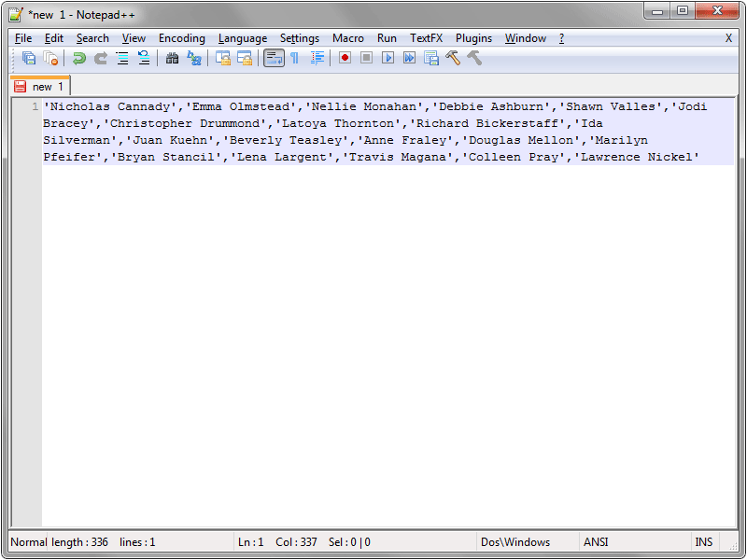Open the Encoding menu
The width and height of the screenshot is (747, 560).
point(181,38)
